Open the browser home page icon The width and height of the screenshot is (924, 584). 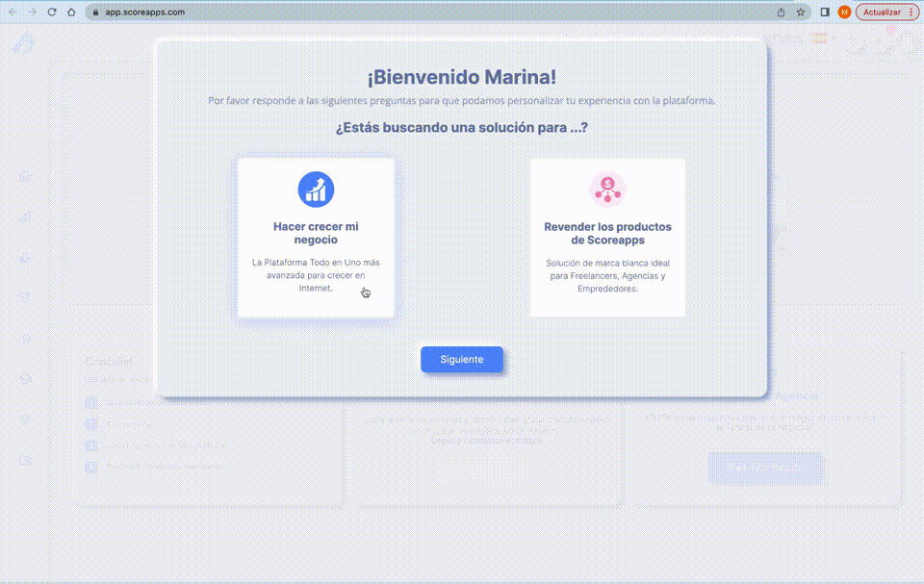pyautogui.click(x=71, y=12)
